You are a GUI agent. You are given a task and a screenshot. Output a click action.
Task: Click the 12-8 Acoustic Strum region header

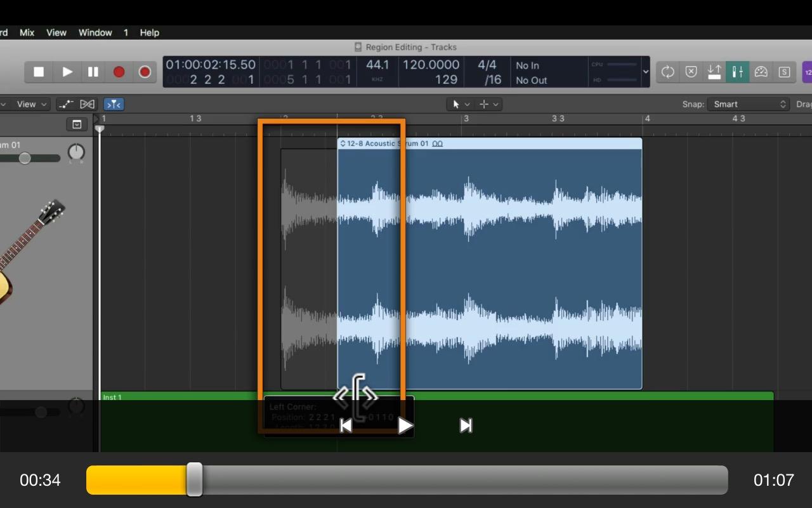point(489,144)
